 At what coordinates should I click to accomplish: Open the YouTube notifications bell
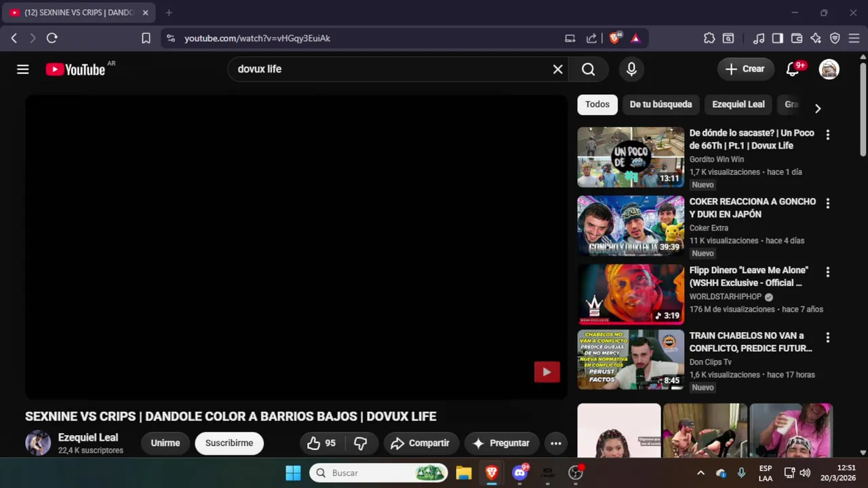[793, 69]
